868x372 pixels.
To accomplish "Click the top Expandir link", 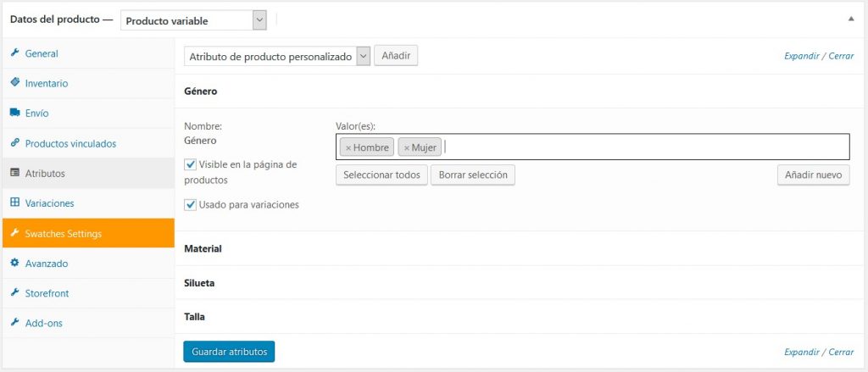I will tap(802, 56).
